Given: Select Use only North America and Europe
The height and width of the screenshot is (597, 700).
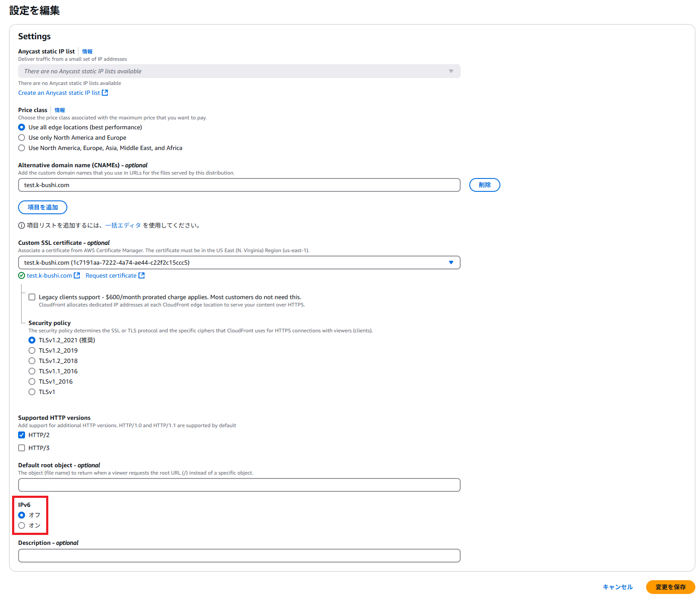Looking at the screenshot, I should 22,138.
